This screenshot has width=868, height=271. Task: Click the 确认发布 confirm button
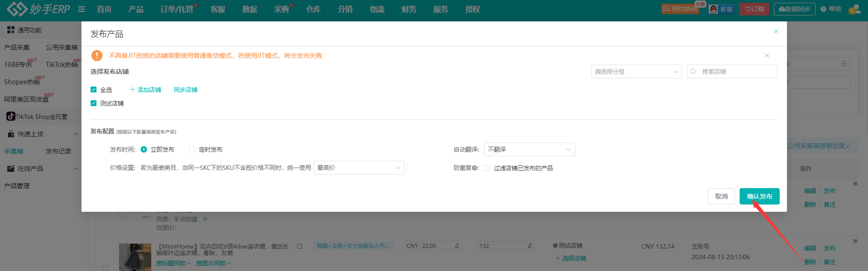(759, 196)
